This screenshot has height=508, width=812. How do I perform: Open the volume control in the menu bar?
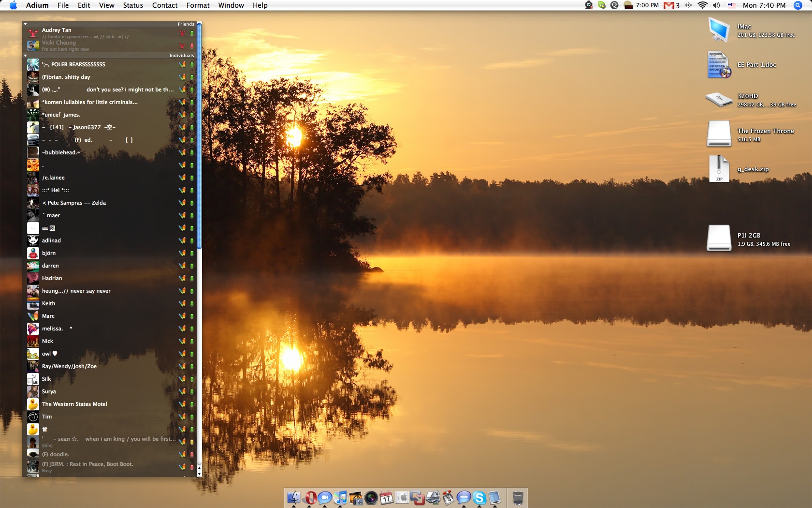click(x=716, y=5)
